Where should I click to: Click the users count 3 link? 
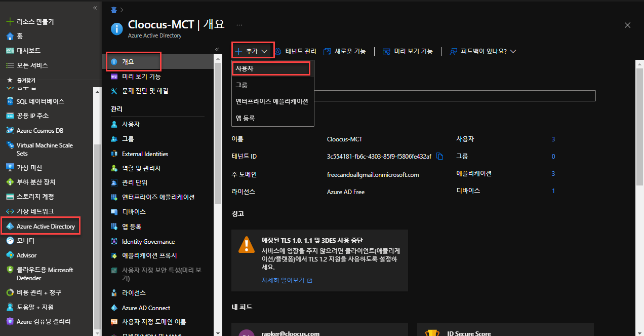click(553, 139)
